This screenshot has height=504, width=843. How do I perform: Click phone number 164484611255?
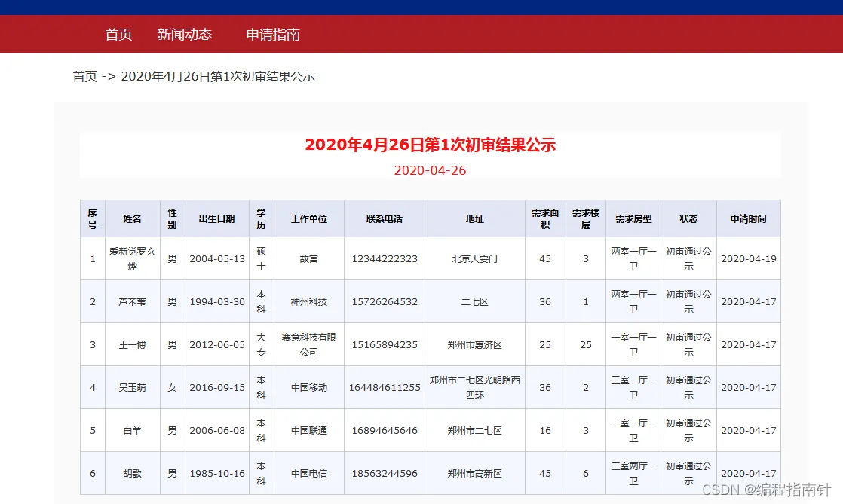coord(385,387)
